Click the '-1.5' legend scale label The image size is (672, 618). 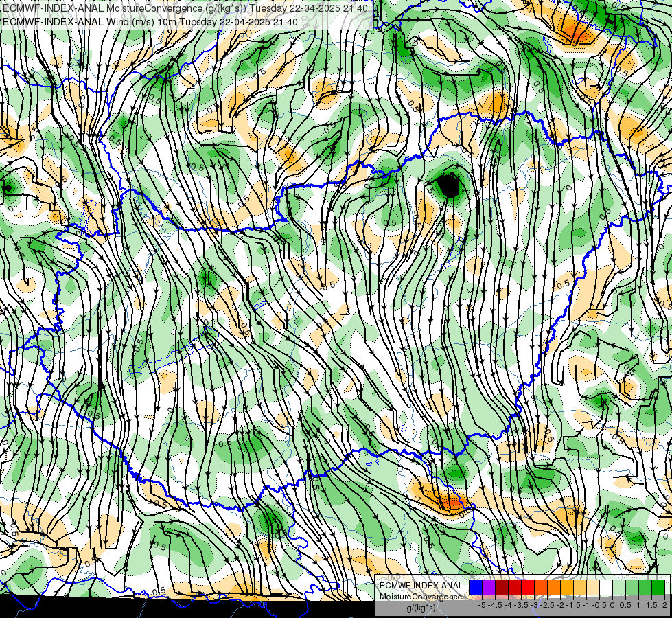tap(573, 605)
